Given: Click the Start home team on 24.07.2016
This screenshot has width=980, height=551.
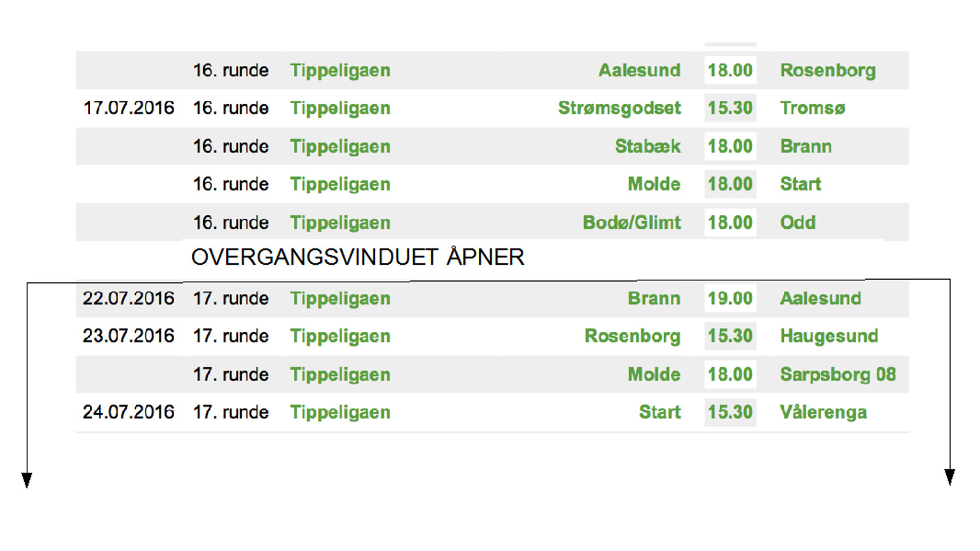Looking at the screenshot, I should point(659,412).
